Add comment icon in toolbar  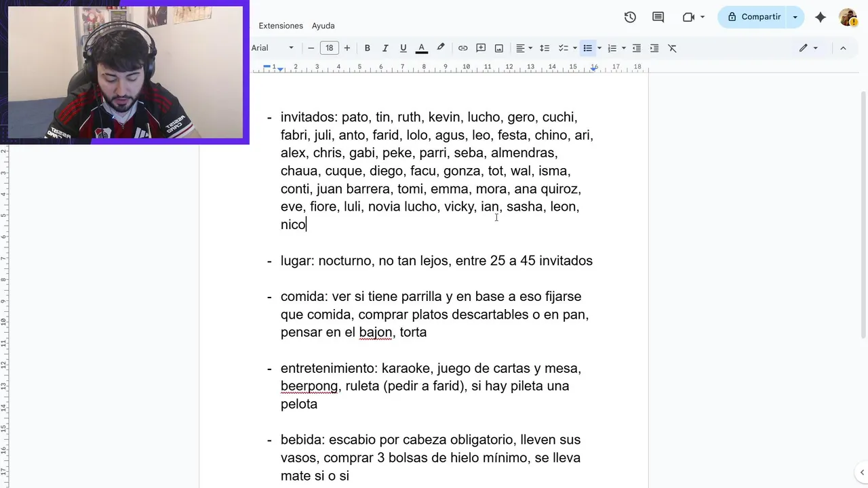[481, 48]
